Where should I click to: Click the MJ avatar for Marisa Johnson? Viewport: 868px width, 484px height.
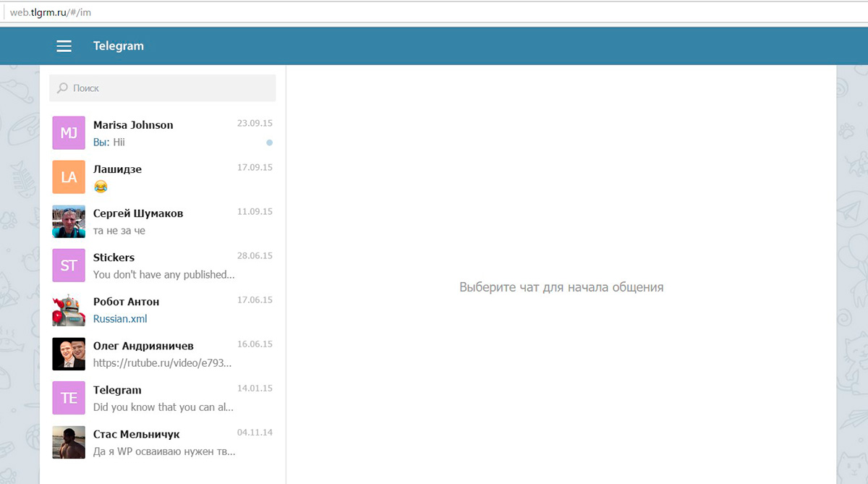tap(69, 133)
